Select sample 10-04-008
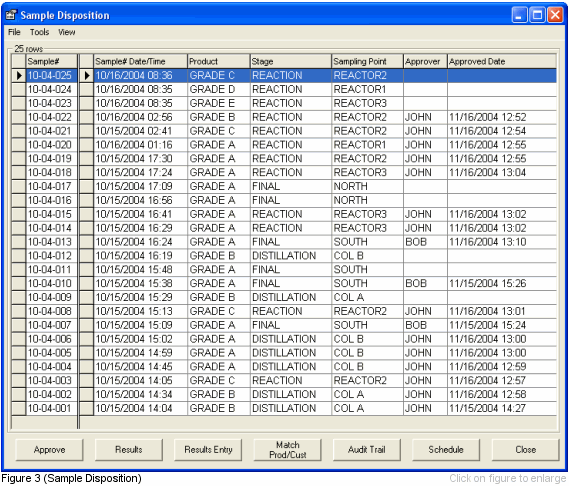Image resolution: width=569 pixels, height=486 pixels. (52, 311)
